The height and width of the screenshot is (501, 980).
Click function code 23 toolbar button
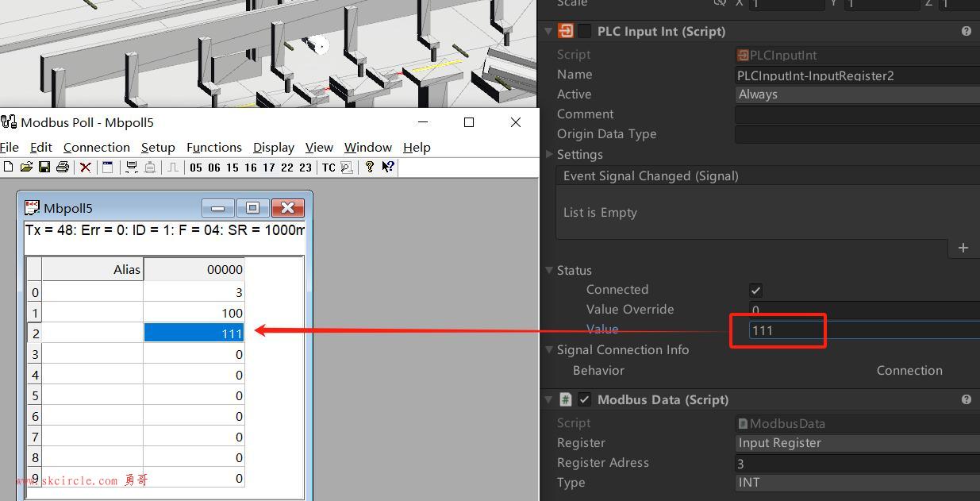(306, 168)
